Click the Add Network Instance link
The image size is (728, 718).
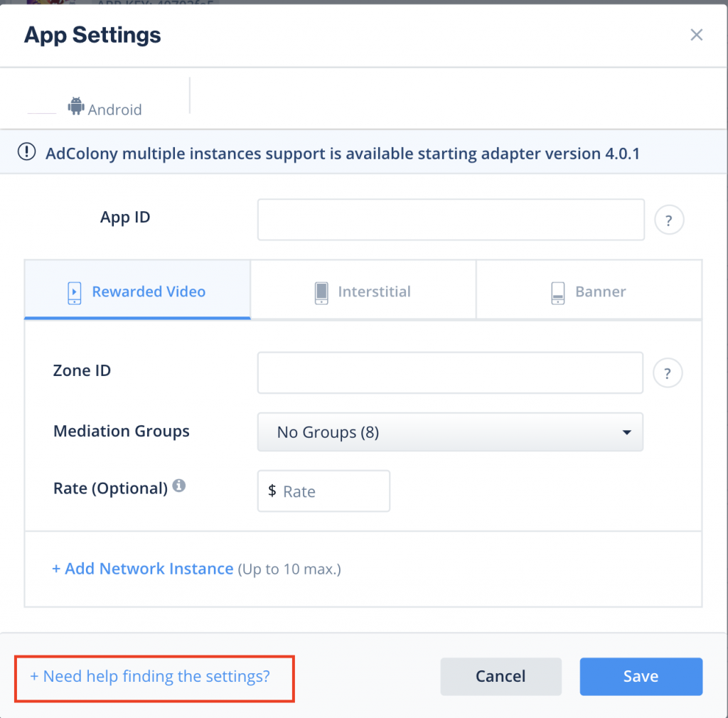(x=142, y=569)
